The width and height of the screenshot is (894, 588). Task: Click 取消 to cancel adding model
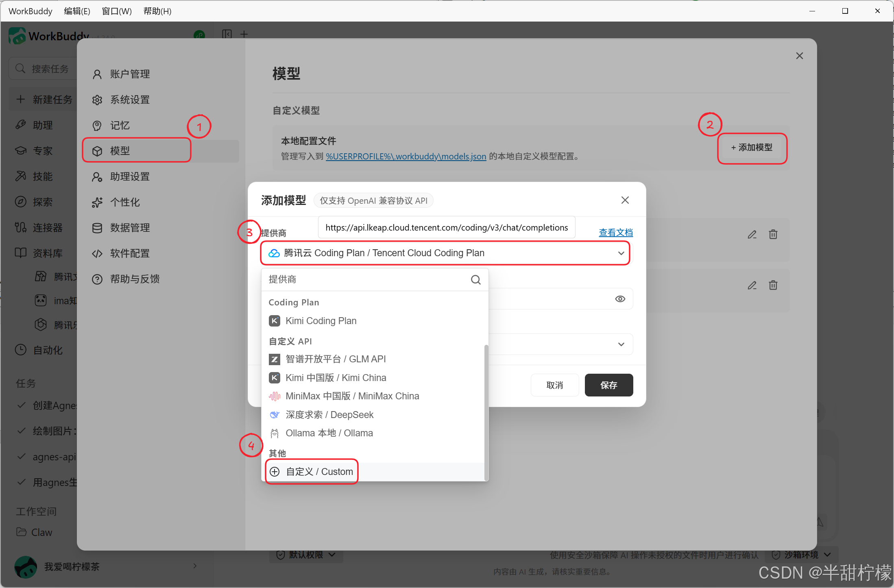(555, 385)
